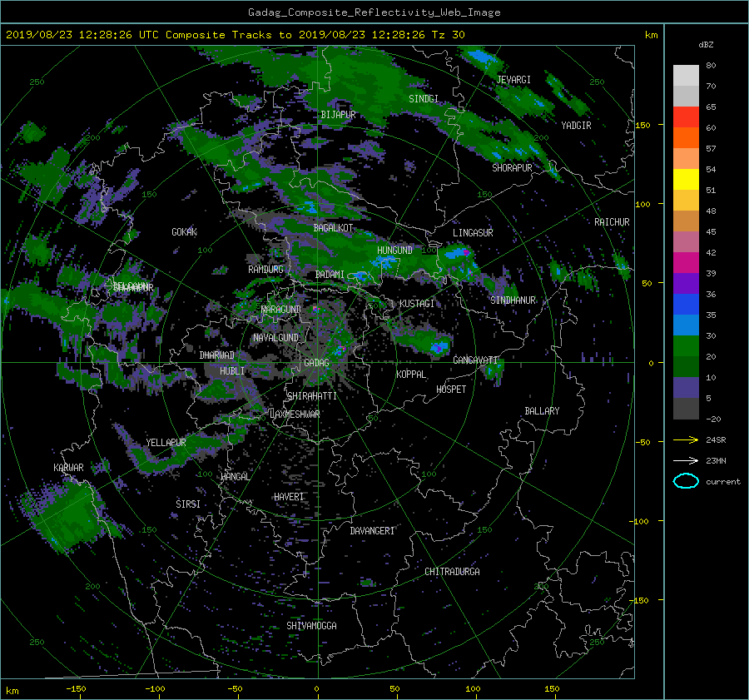The image size is (749, 700).
Task: Click the yellow 24SR track arrow
Action: coord(686,440)
